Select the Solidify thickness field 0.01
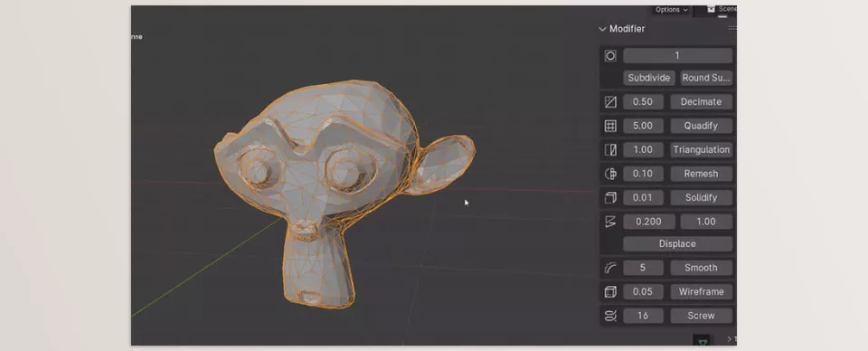The height and width of the screenshot is (351, 868). point(643,197)
